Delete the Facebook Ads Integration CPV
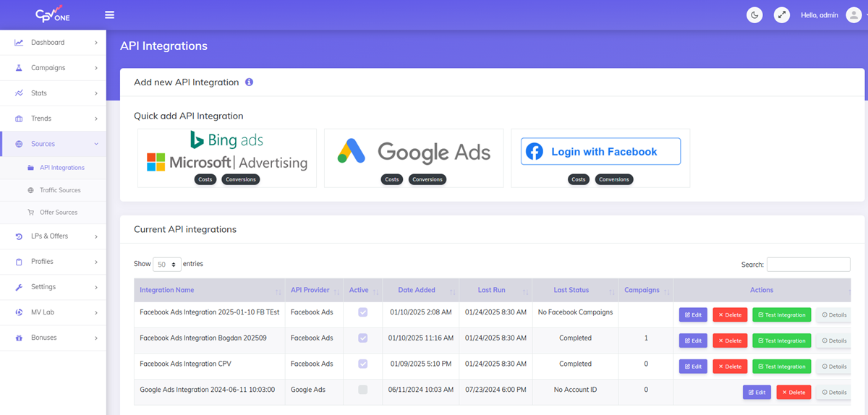Screen dimensions: 868x415 tap(730, 367)
